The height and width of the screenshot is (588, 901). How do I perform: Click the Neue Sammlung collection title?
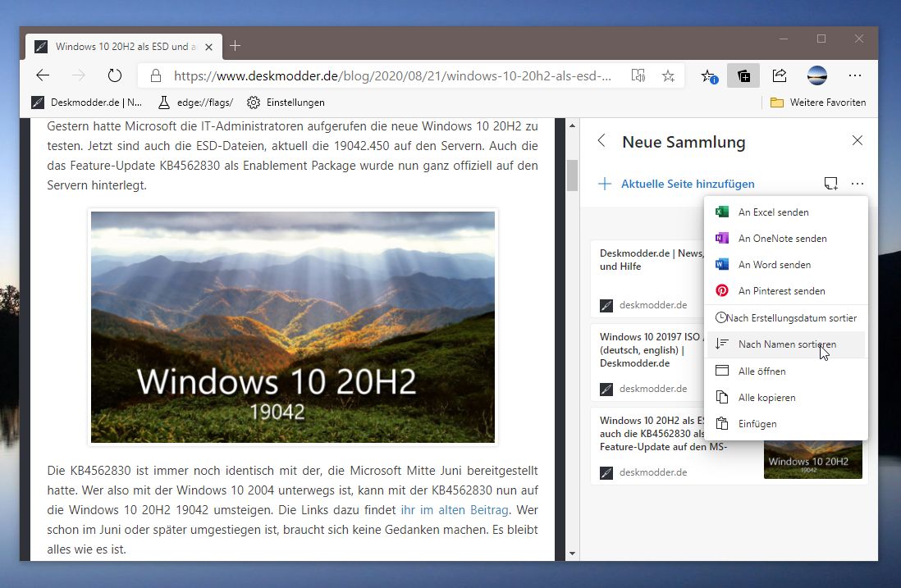(x=684, y=142)
